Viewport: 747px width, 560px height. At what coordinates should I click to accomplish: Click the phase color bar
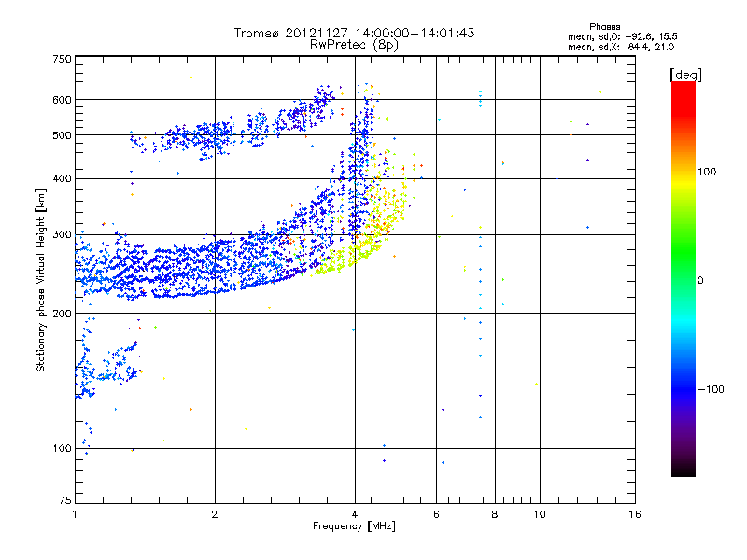(684, 278)
